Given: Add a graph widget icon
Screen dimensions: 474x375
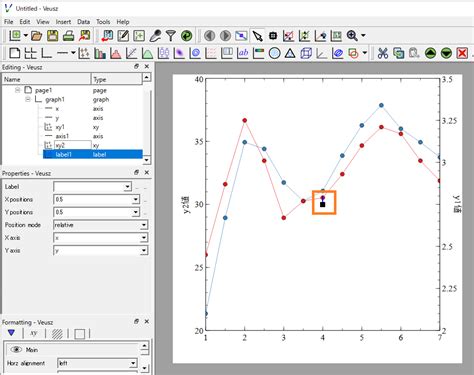Looking at the screenshot, I should tap(46, 53).
